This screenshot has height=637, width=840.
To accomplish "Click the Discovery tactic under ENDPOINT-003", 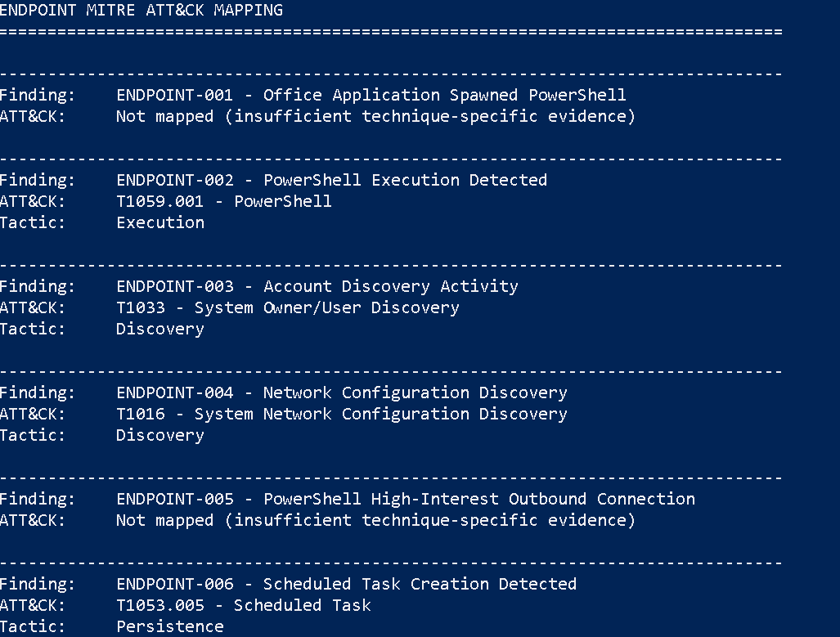I will click(x=160, y=330).
